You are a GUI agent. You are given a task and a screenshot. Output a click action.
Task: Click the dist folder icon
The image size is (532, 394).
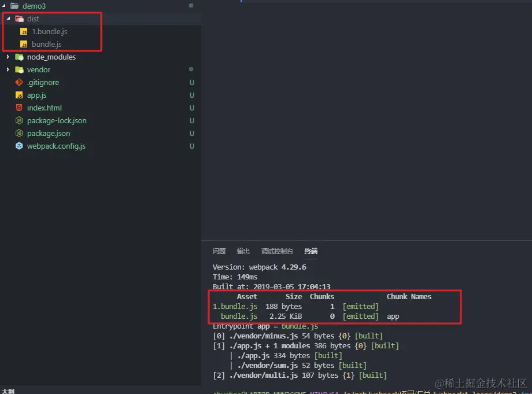click(19, 19)
